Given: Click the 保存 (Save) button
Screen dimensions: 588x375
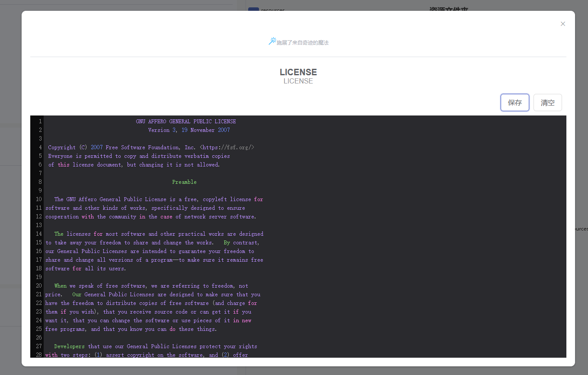Looking at the screenshot, I should click(514, 103).
